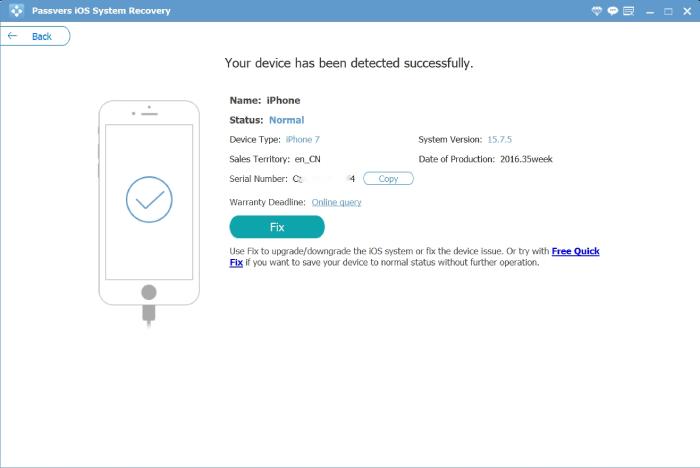Click the cable connector below the phone

pyautogui.click(x=149, y=315)
